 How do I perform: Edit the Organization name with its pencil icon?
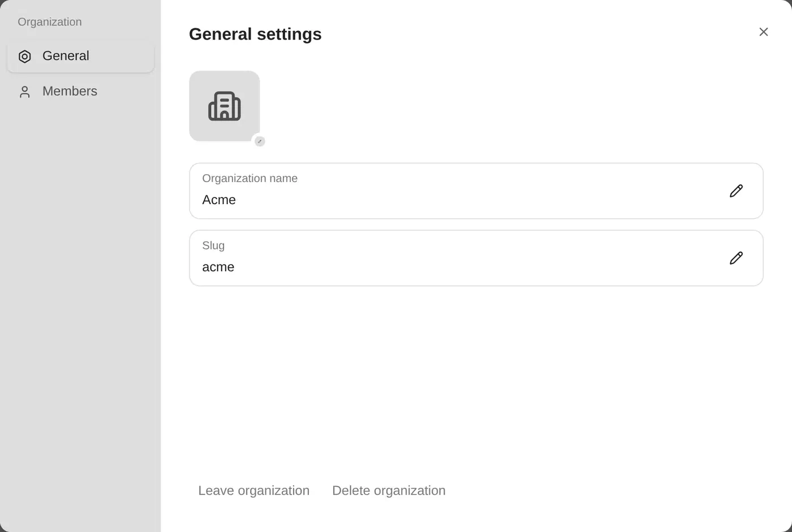pyautogui.click(x=736, y=191)
